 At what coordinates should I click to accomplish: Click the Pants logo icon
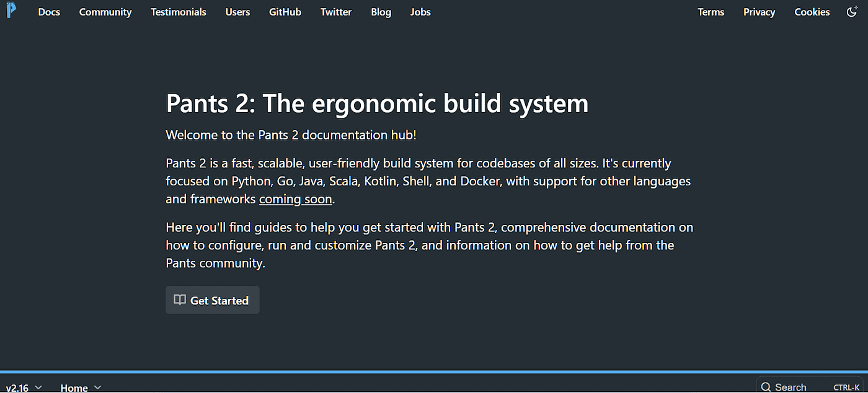(11, 10)
